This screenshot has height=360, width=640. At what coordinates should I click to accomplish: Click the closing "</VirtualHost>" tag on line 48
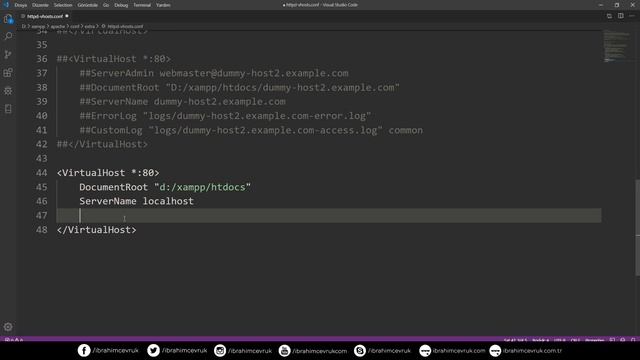coord(96,230)
